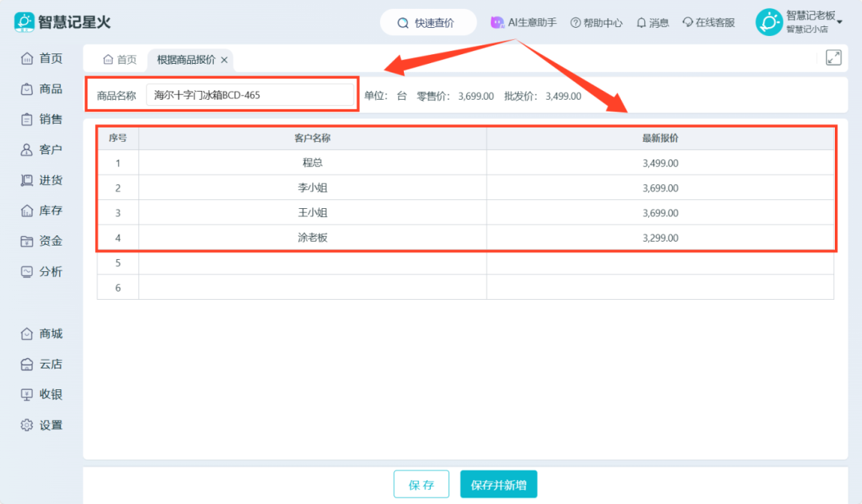
Task: Contact 在线客服 online support
Action: (709, 22)
